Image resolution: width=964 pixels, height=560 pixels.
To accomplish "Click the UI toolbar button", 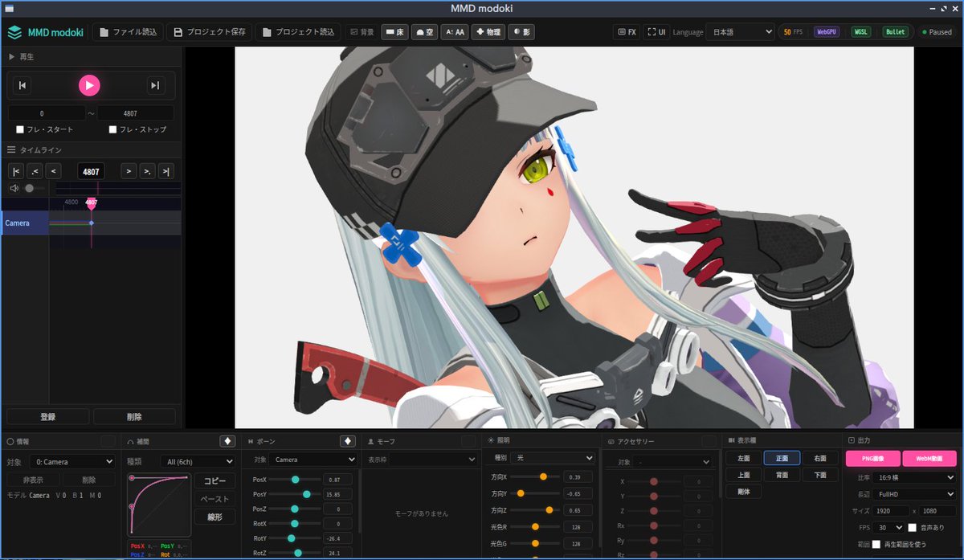I will 656,32.
